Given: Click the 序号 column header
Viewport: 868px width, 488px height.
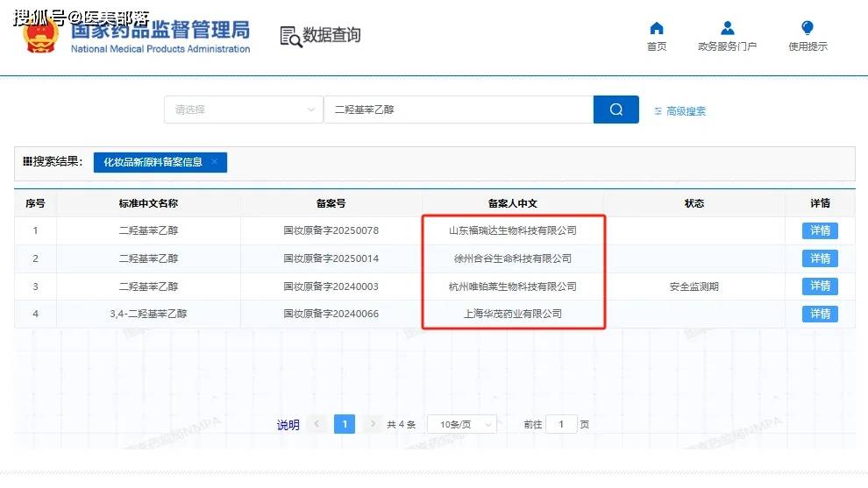Looking at the screenshot, I should 35,203.
